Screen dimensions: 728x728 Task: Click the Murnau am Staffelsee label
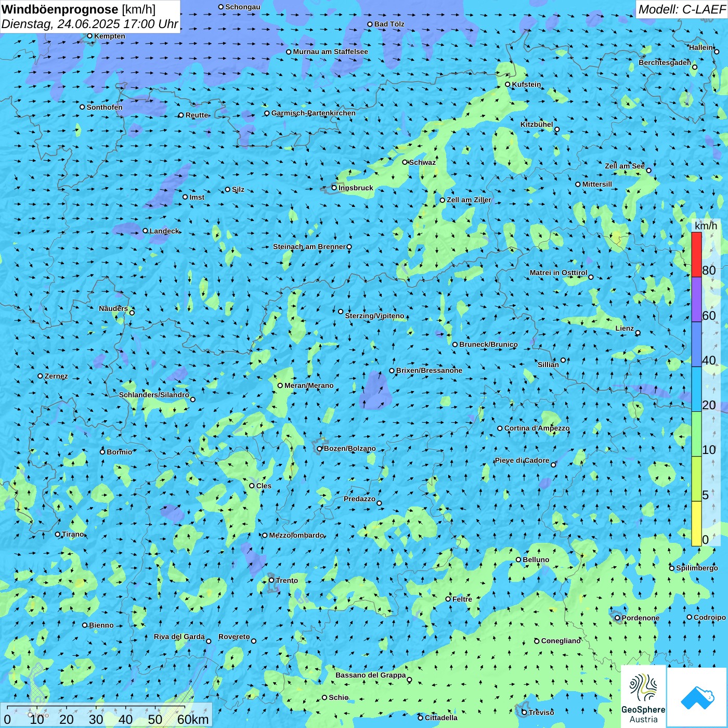click(x=330, y=51)
